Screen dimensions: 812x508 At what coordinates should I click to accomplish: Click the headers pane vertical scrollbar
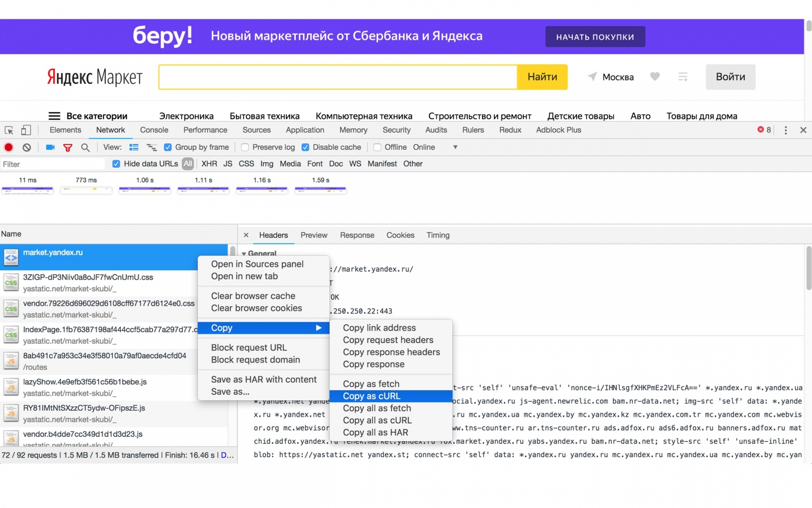(808, 267)
